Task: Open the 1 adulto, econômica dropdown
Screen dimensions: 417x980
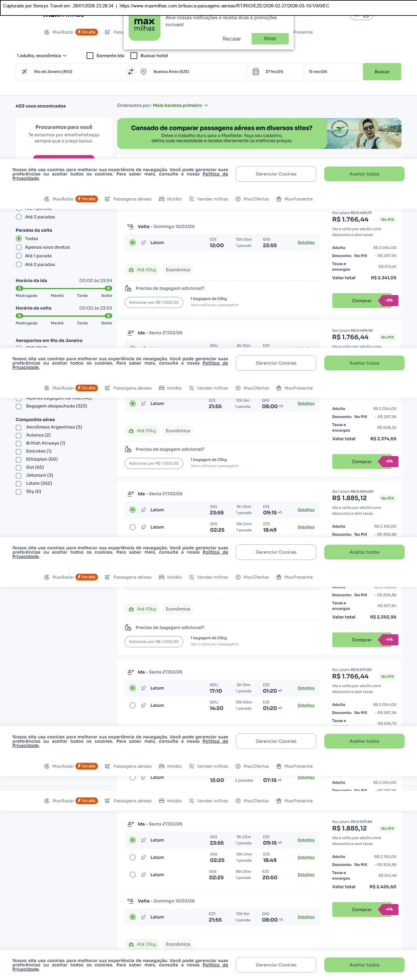Action: coord(41,56)
